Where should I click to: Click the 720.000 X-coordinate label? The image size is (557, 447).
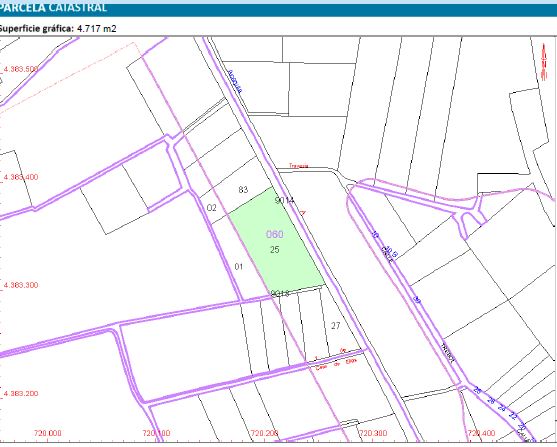(48, 433)
